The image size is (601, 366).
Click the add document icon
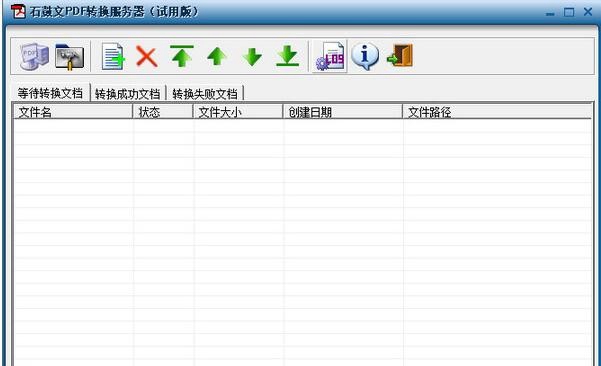pos(113,57)
